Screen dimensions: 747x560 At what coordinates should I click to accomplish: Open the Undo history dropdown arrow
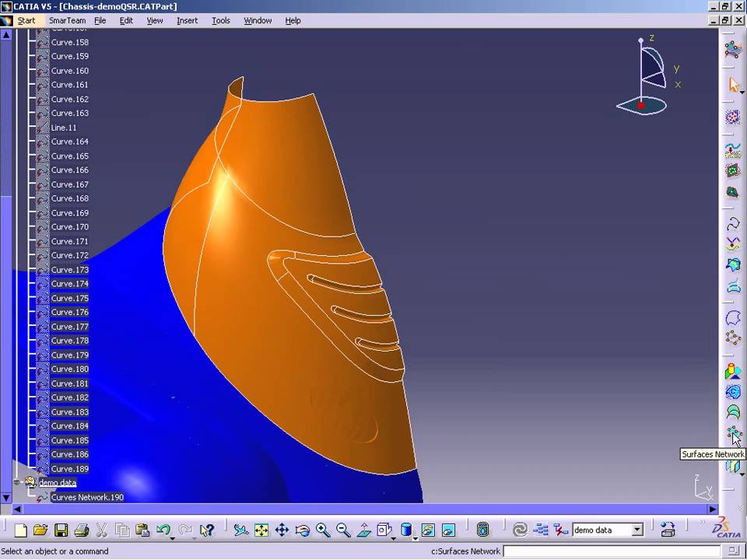pyautogui.click(x=173, y=538)
